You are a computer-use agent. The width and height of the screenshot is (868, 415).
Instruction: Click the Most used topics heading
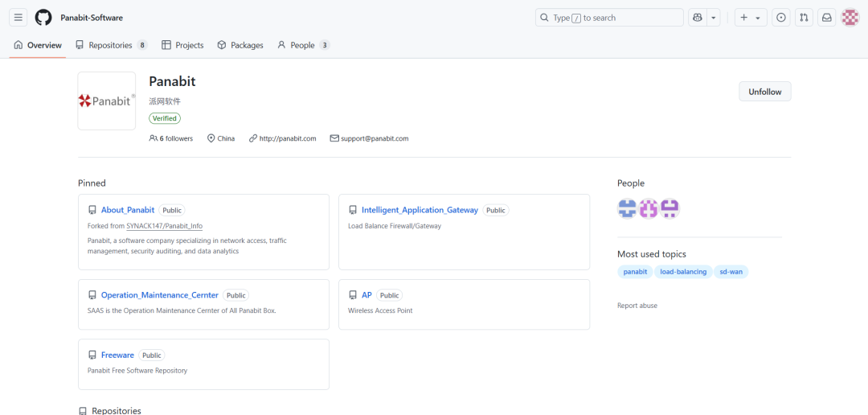(x=652, y=254)
